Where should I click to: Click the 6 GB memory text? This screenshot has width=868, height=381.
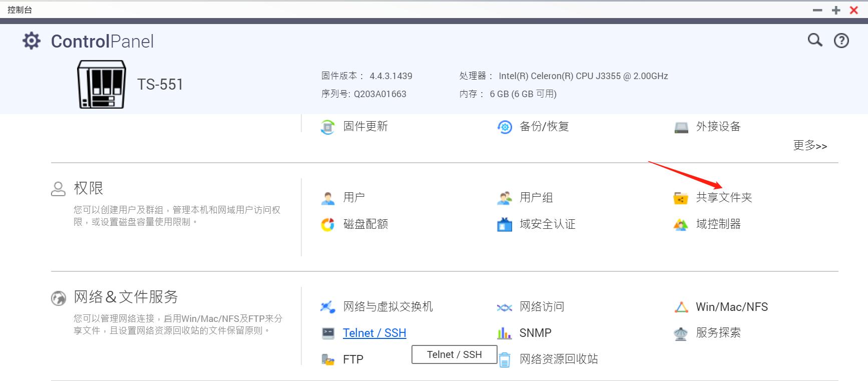pyautogui.click(x=523, y=94)
